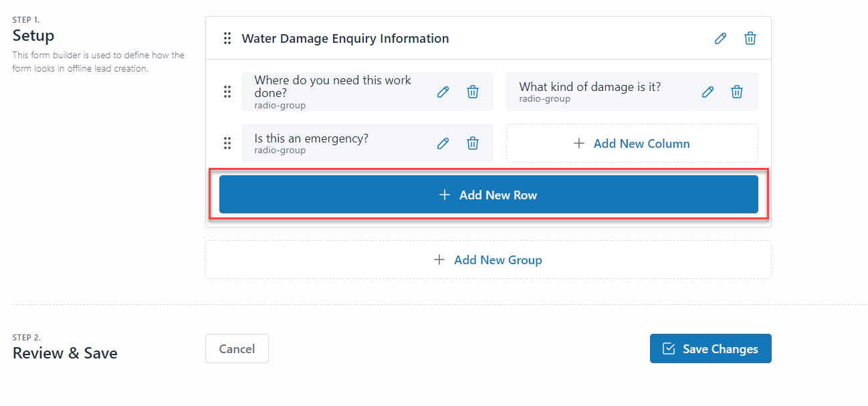This screenshot has width=868, height=406.
Task: Click the plus icon in Add New Row
Action: coord(444,195)
